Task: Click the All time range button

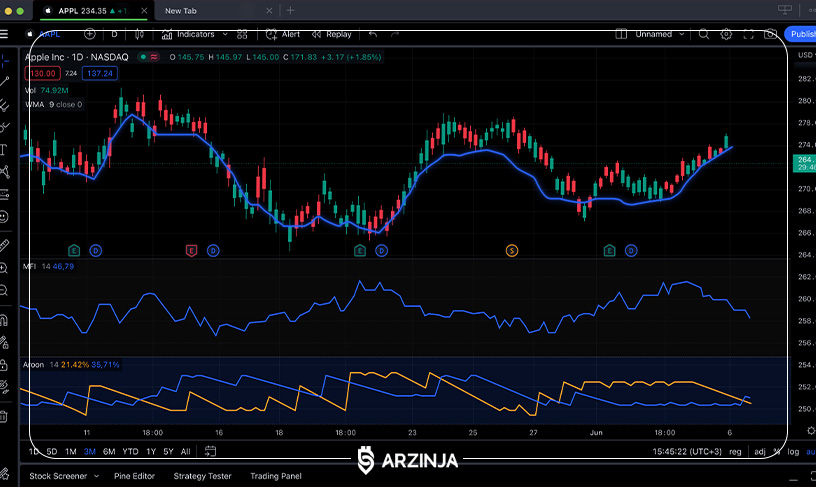Action: click(185, 452)
